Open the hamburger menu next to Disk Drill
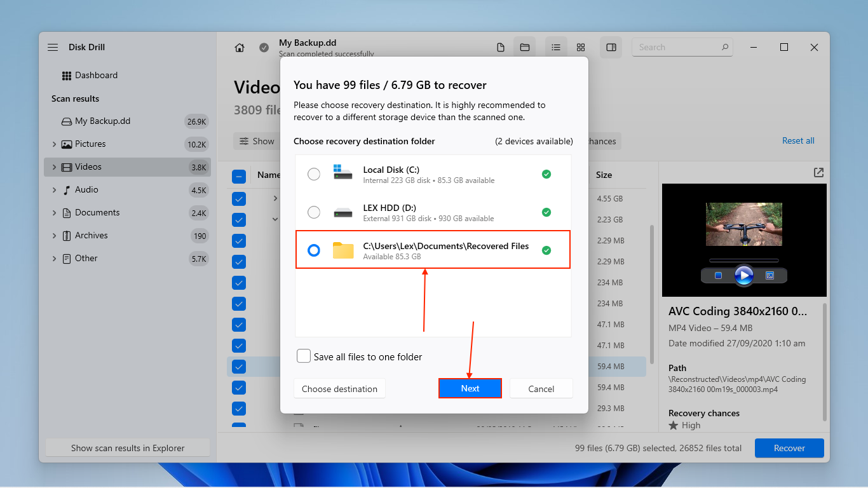Viewport: 868px width, 488px height. 52,46
